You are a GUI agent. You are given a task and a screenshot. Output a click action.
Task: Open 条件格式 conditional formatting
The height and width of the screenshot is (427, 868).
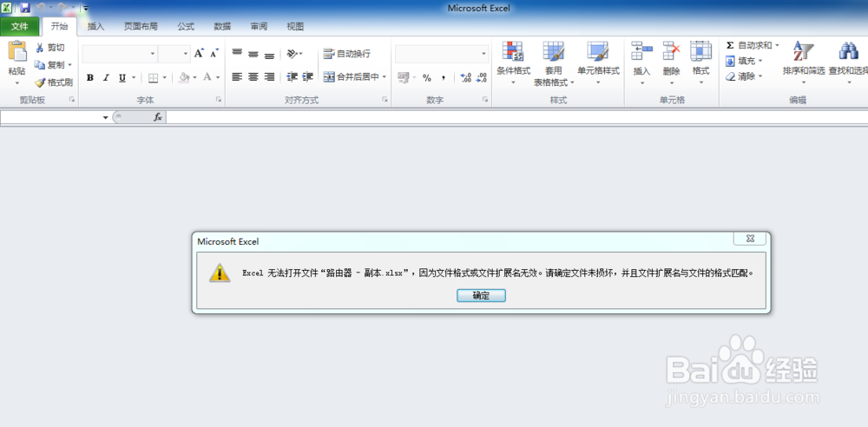513,63
